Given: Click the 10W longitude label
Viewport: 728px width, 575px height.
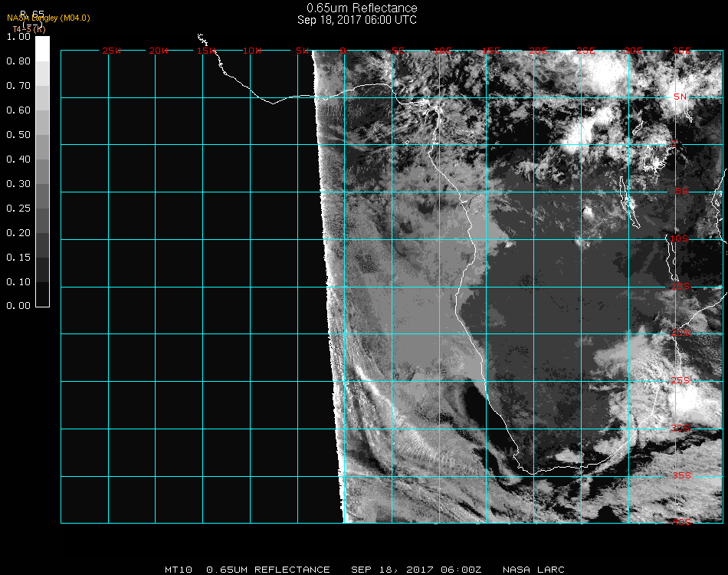Looking at the screenshot, I should (252, 51).
